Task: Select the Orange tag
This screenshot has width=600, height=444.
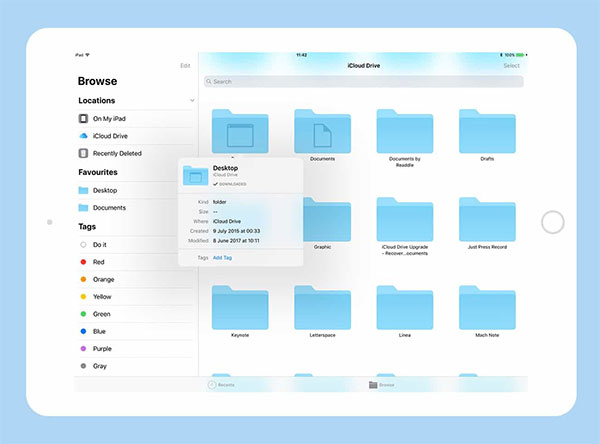Action: (x=135, y=279)
